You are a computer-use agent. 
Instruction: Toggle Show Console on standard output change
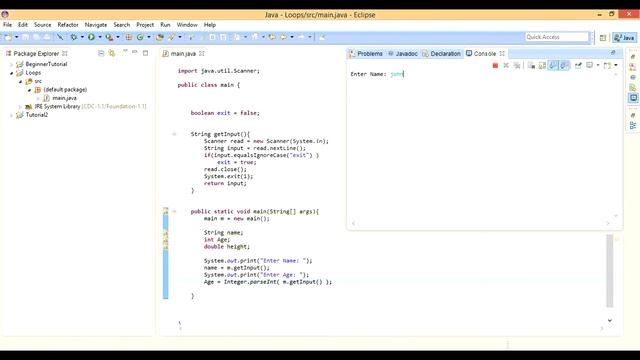point(553,65)
